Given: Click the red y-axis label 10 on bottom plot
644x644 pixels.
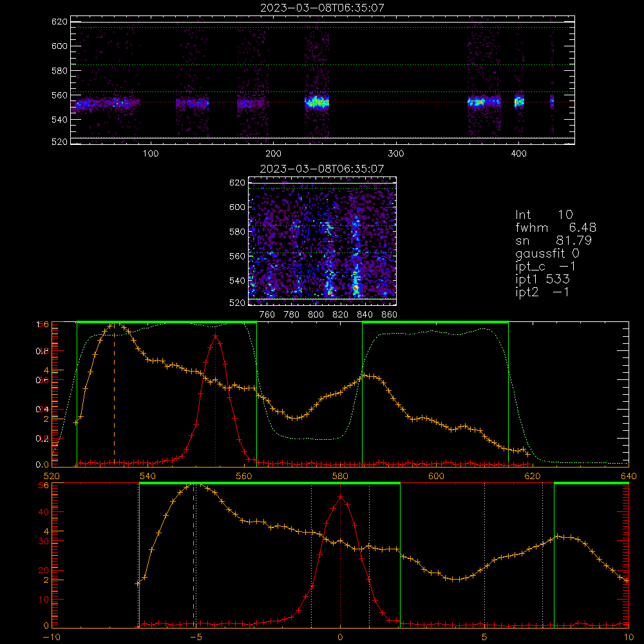Looking at the screenshot, I should pos(44,599).
